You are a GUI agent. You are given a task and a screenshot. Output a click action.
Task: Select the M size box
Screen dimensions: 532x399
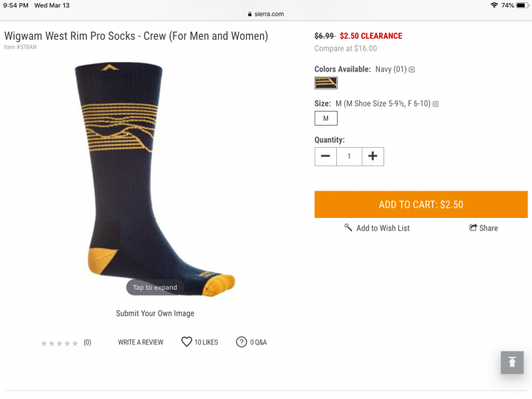326,118
